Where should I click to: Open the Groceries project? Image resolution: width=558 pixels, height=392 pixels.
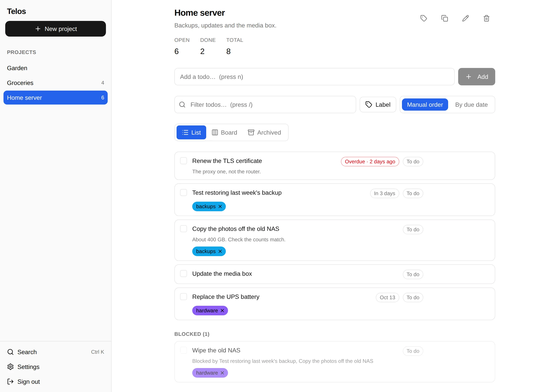[x=56, y=83]
